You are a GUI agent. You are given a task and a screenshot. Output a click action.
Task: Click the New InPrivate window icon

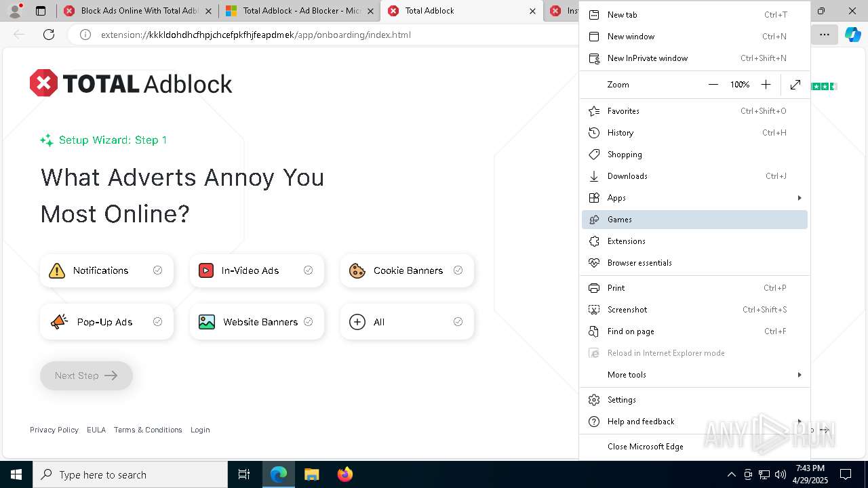pos(594,58)
